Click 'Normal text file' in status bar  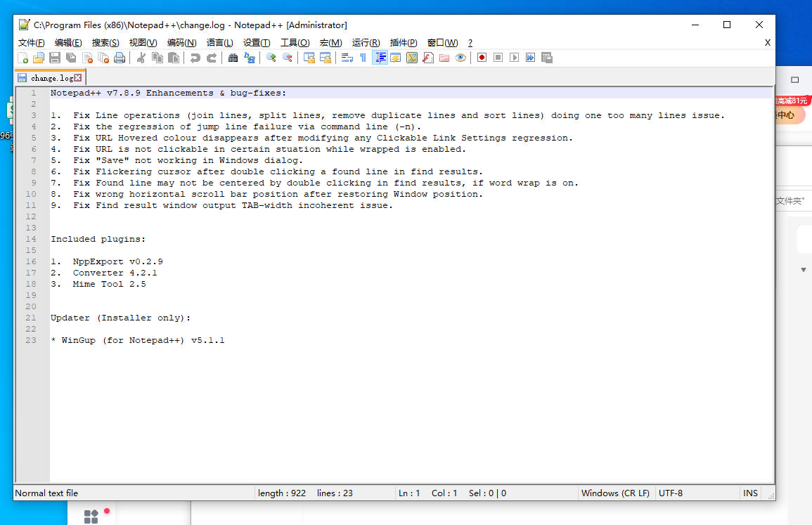click(x=46, y=493)
